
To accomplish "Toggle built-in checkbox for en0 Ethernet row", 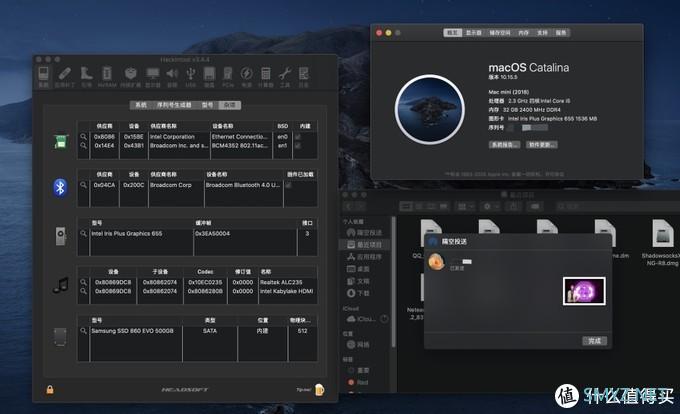I will tap(298, 137).
